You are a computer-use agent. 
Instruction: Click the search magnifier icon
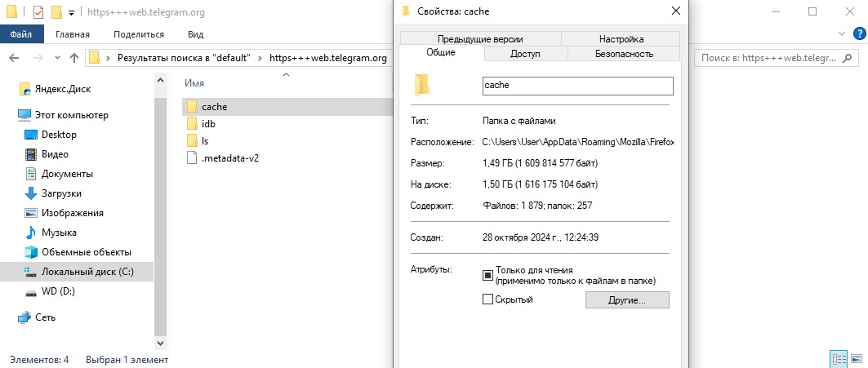point(847,58)
